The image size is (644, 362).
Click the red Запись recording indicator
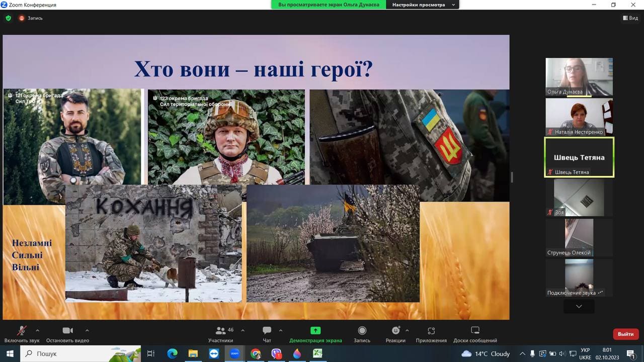click(x=31, y=18)
